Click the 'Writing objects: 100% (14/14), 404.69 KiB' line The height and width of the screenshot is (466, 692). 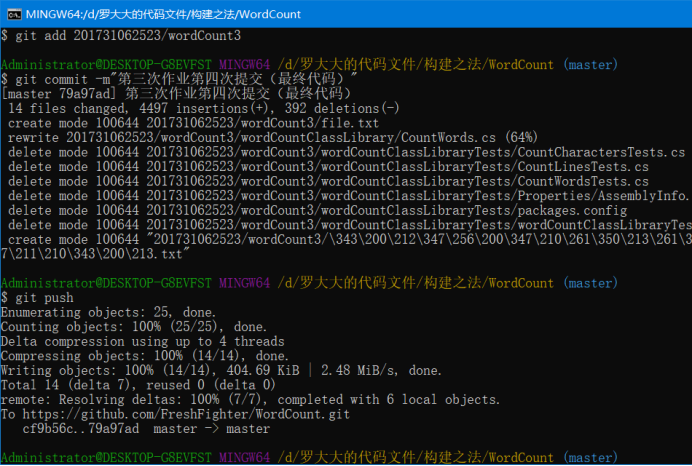pos(222,371)
